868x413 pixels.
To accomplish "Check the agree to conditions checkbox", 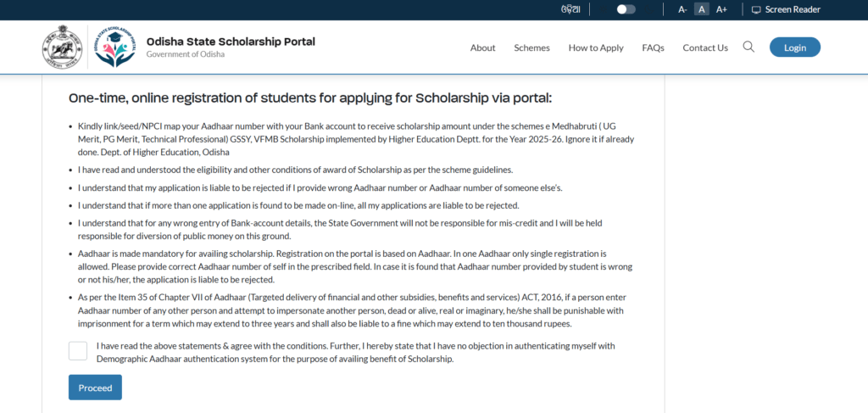I will (78, 351).
